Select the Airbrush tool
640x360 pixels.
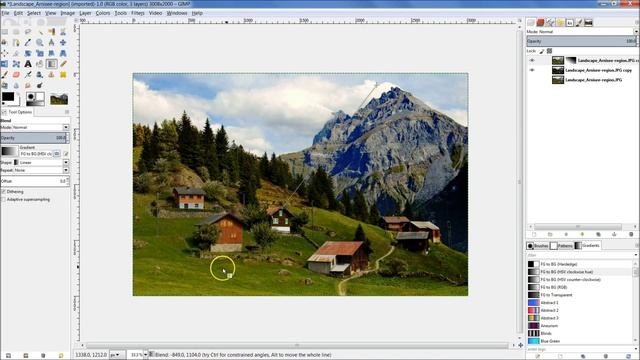click(x=28, y=74)
